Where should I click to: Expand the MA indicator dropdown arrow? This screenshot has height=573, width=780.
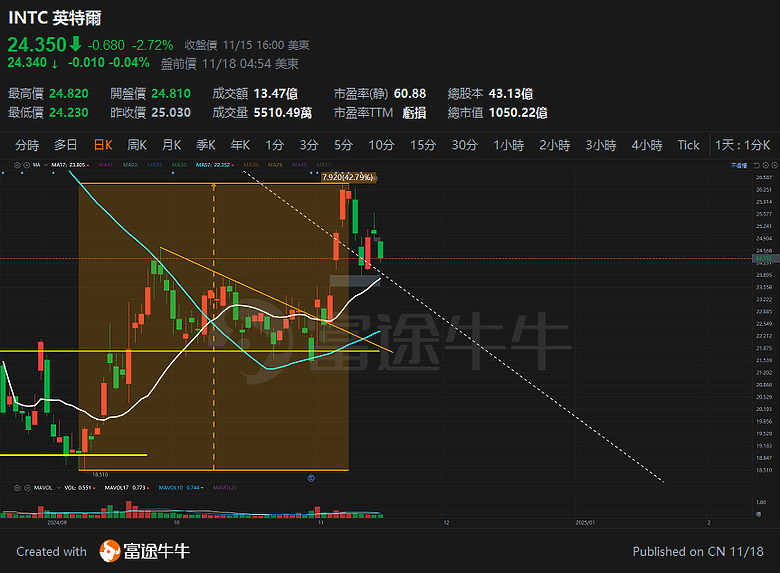coord(46,165)
